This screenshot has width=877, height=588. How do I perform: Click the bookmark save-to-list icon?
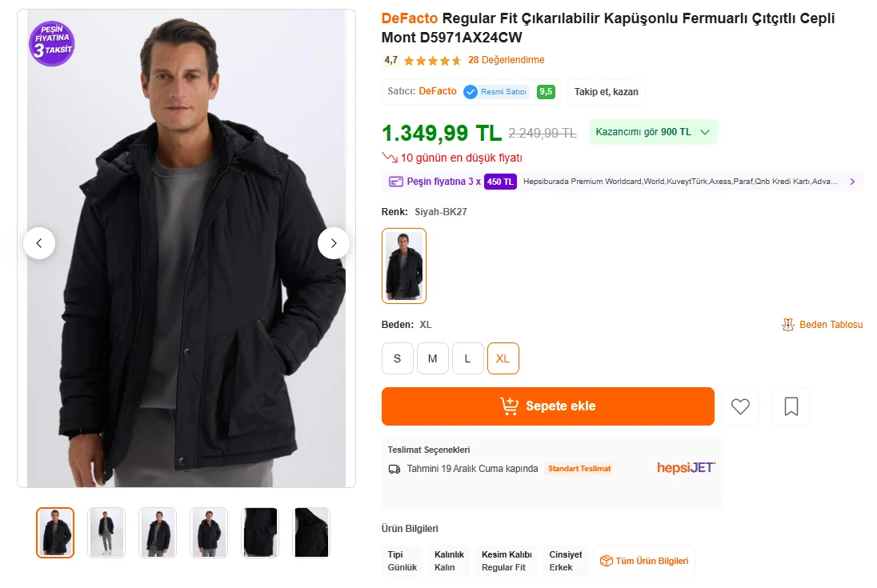[x=791, y=406]
